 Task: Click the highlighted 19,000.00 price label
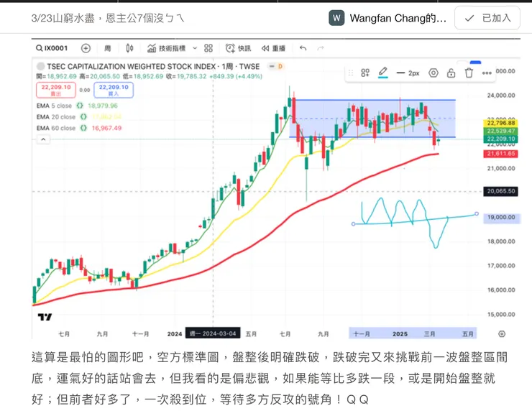501,217
